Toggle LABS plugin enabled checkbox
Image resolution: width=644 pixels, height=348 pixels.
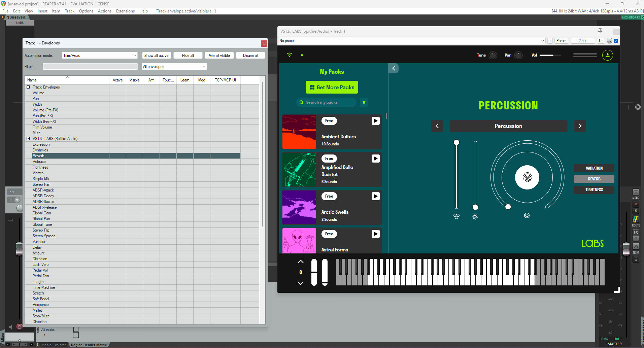pos(616,41)
